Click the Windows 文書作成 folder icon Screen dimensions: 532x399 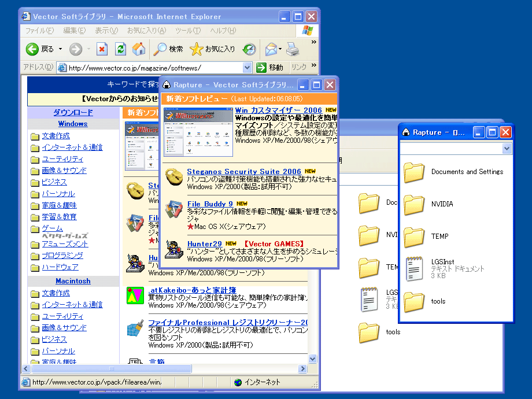[35, 136]
